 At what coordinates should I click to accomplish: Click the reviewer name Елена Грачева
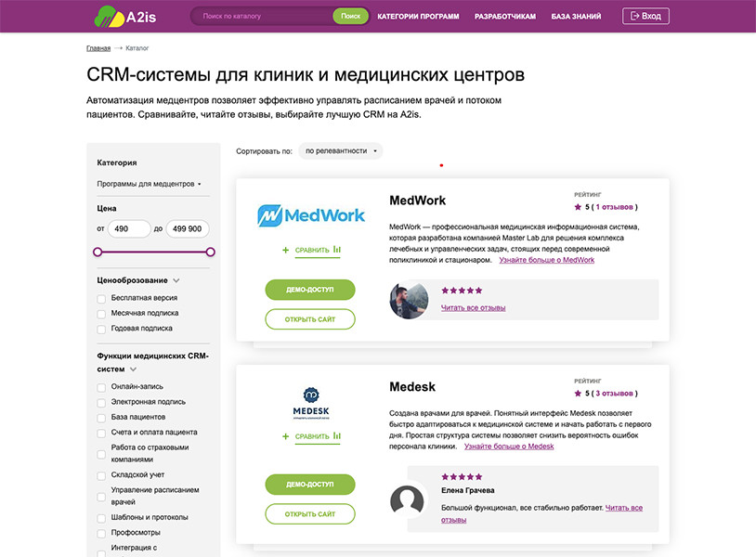(468, 490)
